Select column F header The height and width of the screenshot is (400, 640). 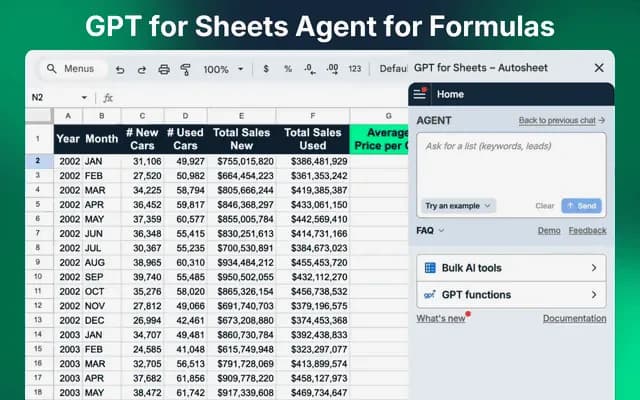pos(313,116)
